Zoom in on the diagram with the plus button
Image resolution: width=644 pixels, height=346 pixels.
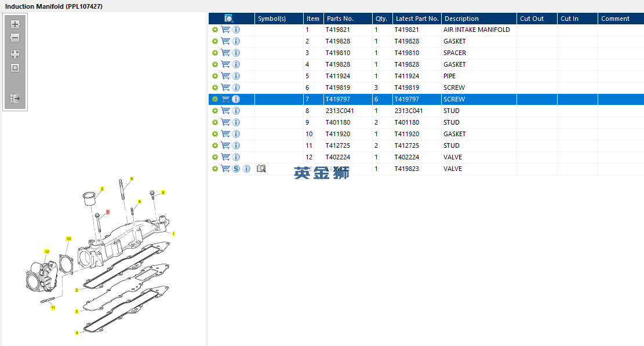[x=15, y=24]
